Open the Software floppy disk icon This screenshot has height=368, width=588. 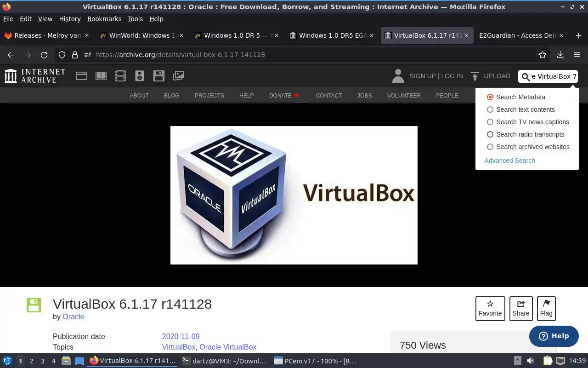pos(159,76)
